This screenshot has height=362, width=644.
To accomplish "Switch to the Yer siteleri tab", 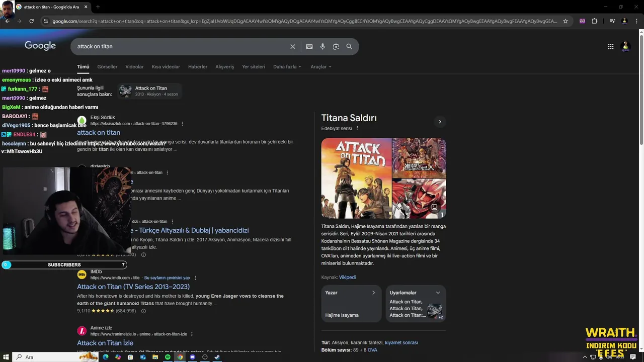I will point(254,67).
